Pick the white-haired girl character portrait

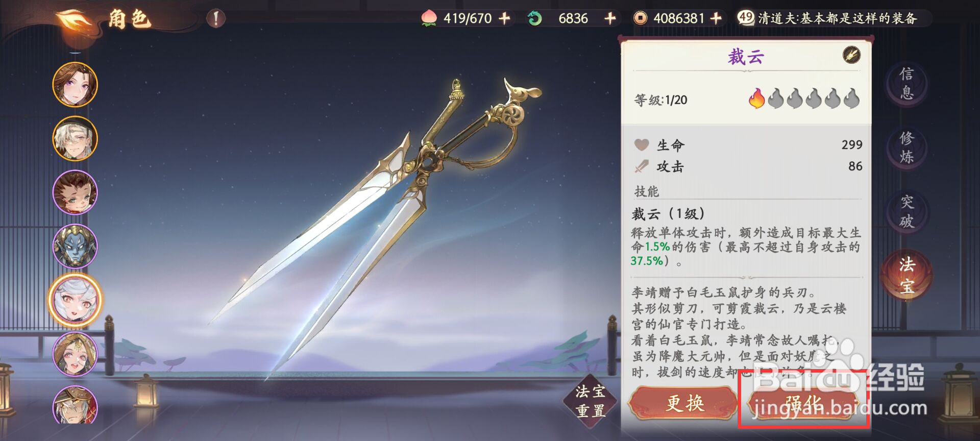tap(75, 300)
